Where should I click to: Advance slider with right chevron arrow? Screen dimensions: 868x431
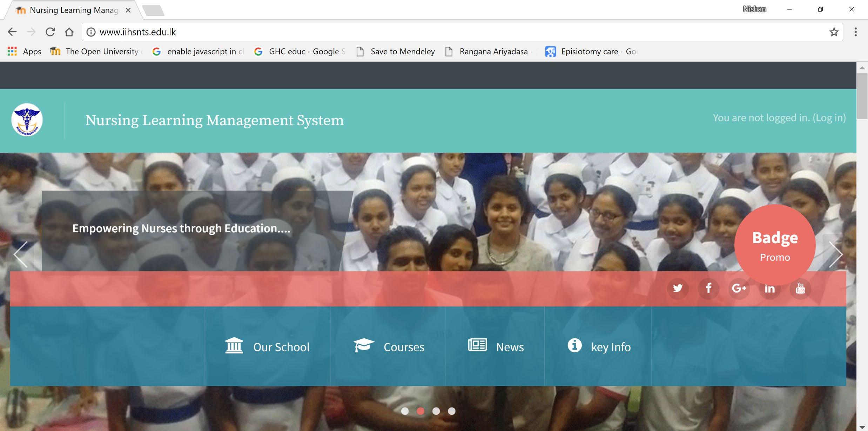point(835,254)
